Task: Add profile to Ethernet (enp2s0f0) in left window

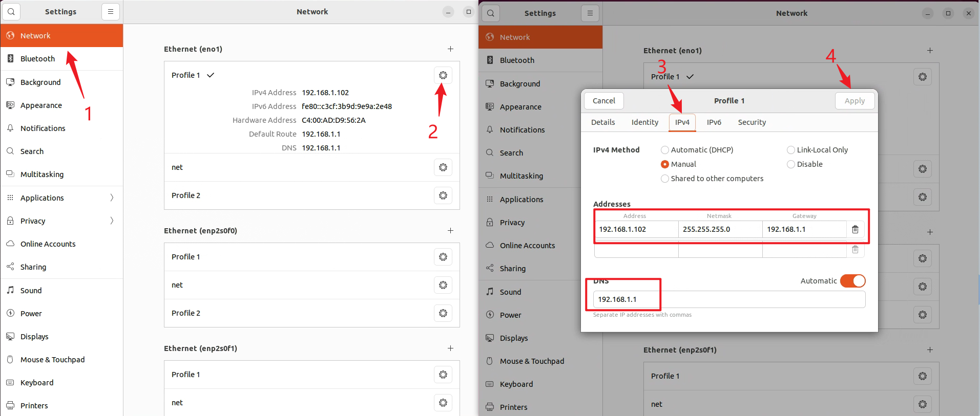Action: click(x=450, y=231)
